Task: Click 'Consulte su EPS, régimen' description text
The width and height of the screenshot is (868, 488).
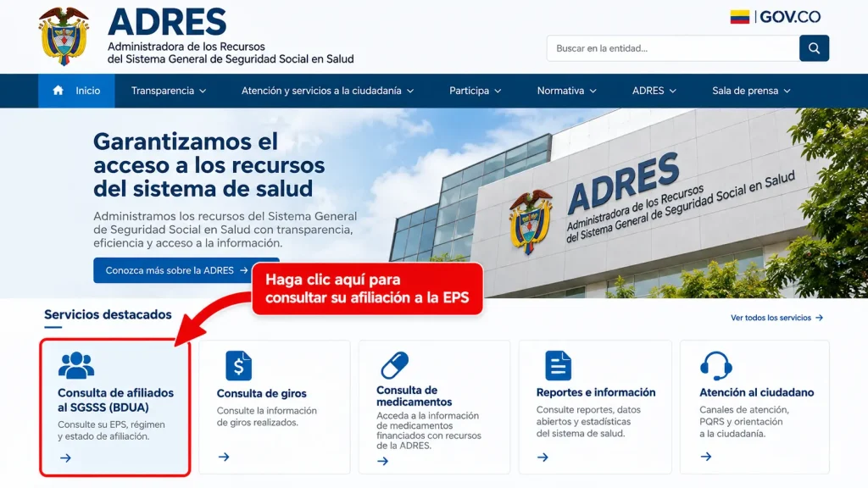Action: [x=111, y=430]
